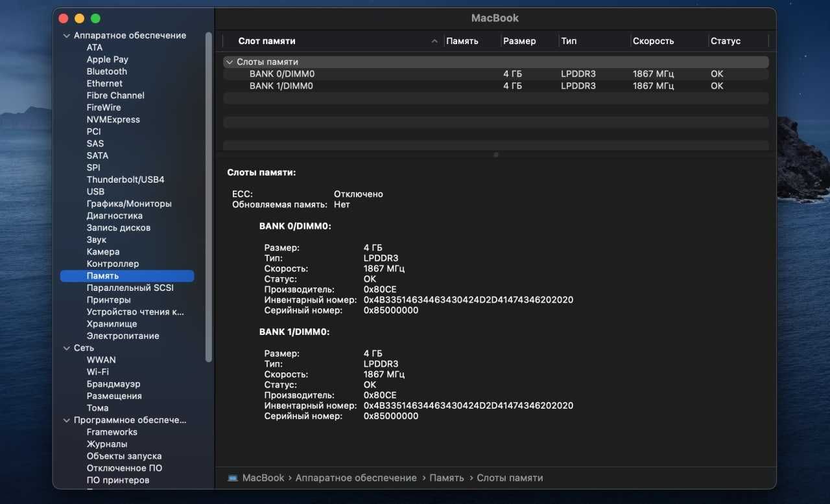Open Запись дисков entry
Image resolution: width=830 pixels, height=504 pixels.
(119, 227)
